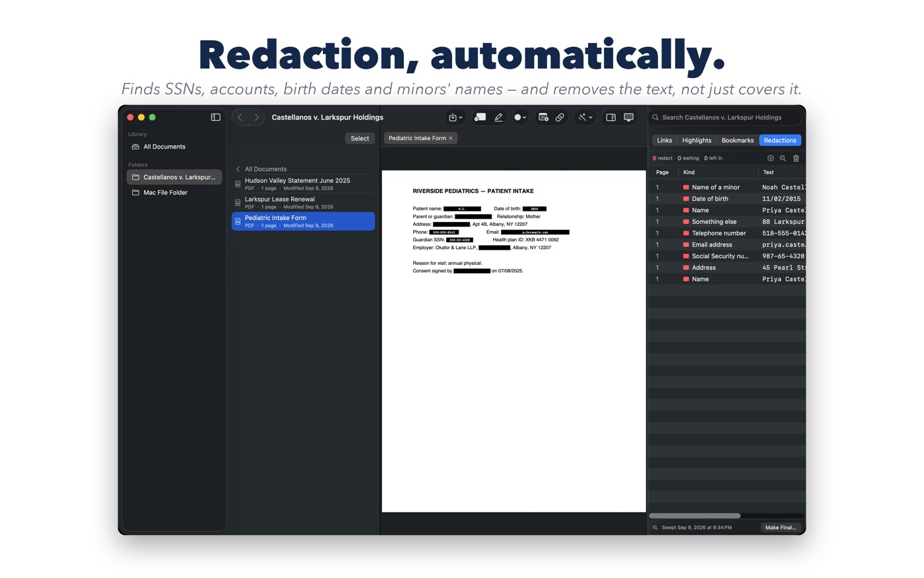The height and width of the screenshot is (578, 924).
Task: Switch to the Bookmarks tab
Action: (x=737, y=140)
